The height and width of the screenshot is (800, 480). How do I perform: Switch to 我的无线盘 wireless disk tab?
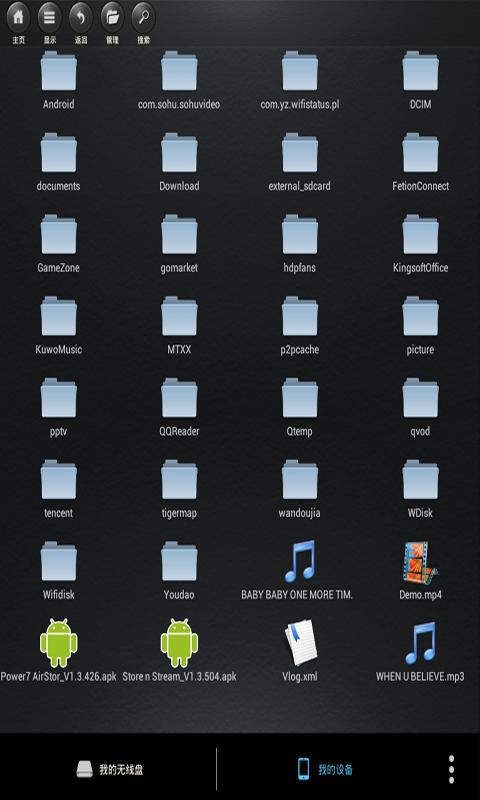pyautogui.click(x=108, y=768)
